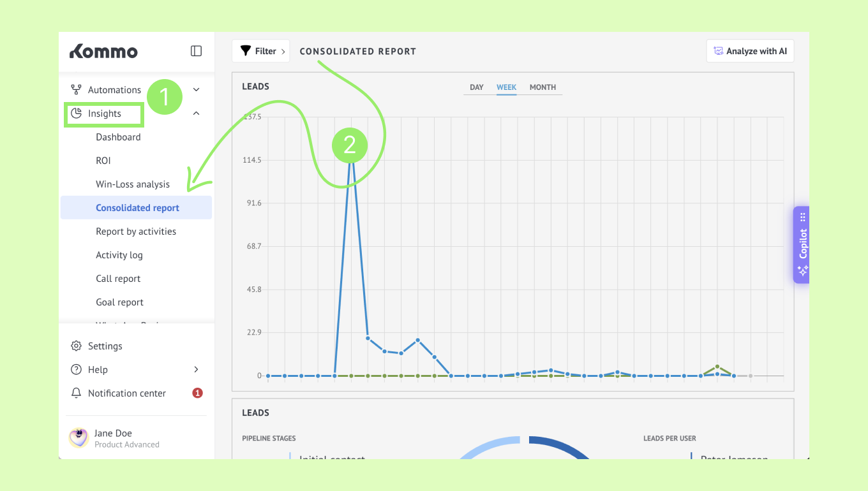Click the 45.8 axis value

[253, 289]
